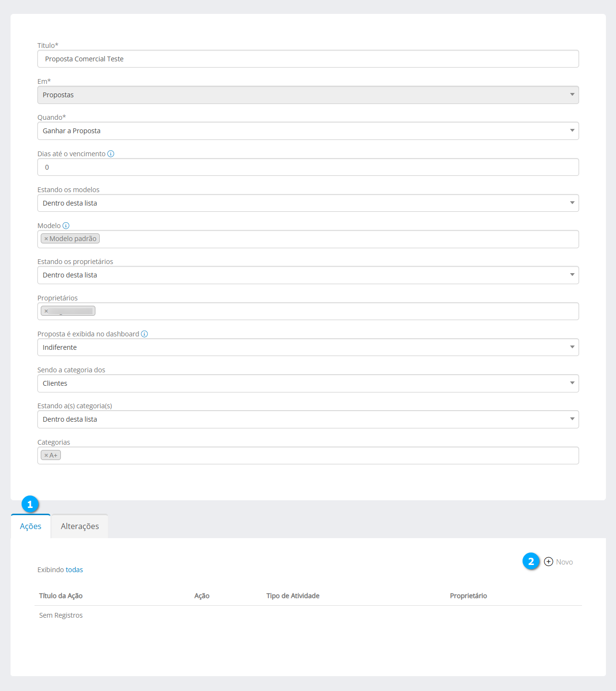Click info icon beside Dias até o vencimento
616x691 pixels.
coord(111,154)
